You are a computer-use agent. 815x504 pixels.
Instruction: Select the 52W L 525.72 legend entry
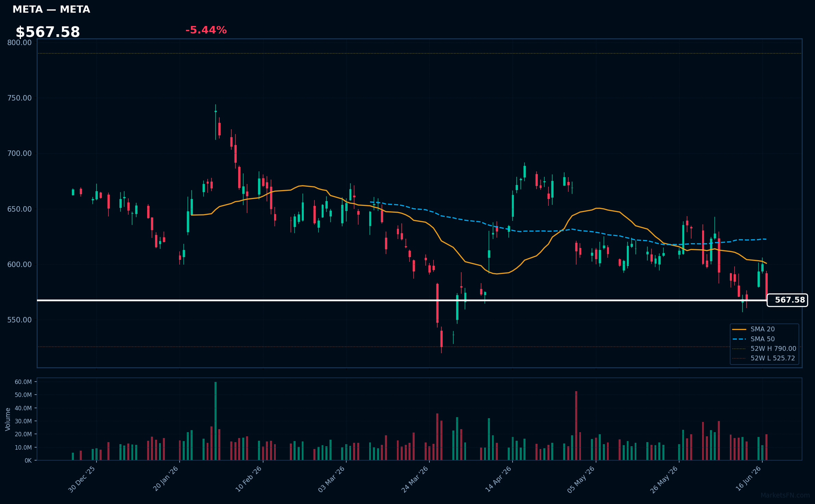[764, 358]
